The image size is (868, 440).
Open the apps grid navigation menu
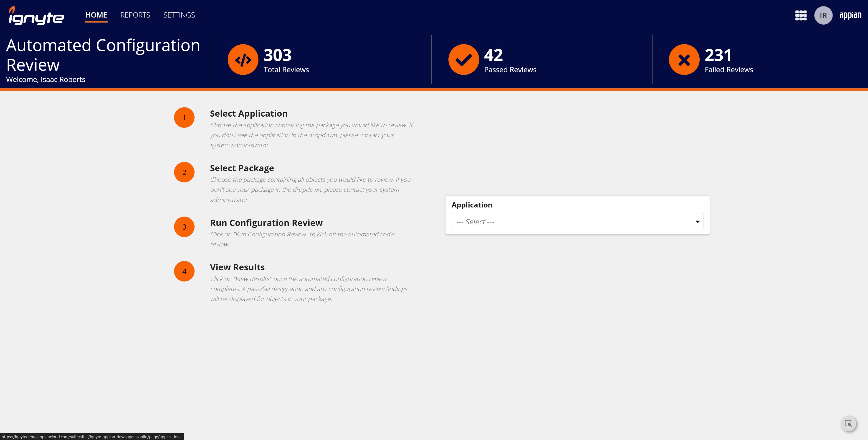click(801, 15)
